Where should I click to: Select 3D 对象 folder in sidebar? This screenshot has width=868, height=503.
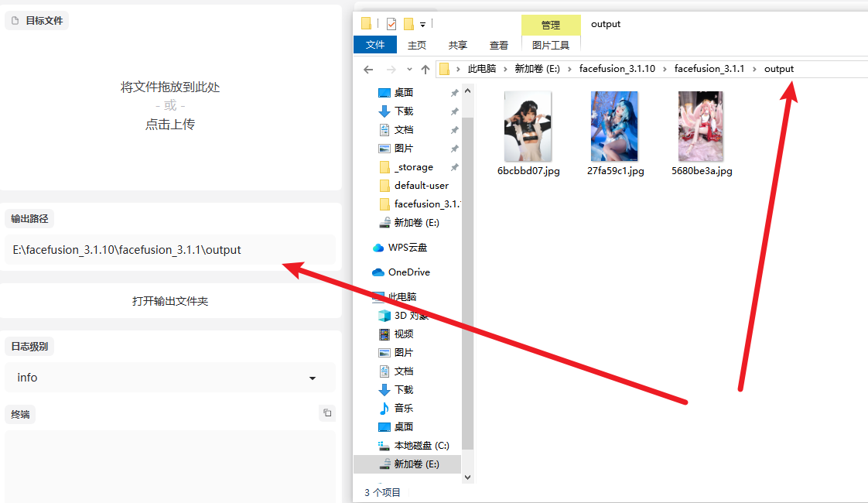411,316
